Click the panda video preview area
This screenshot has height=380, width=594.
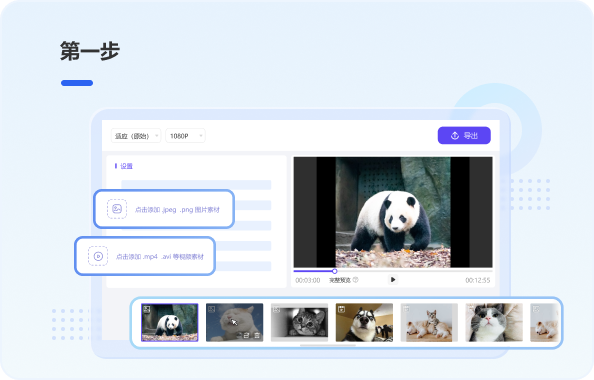tap(393, 212)
